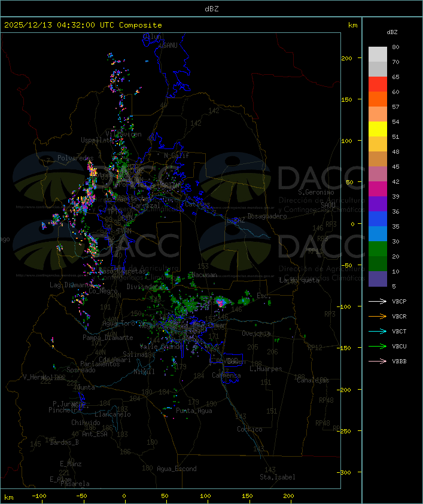423x504 pixels.
Task: Pick the light blue 30-35 dBZ swatch
Action: pos(378,233)
